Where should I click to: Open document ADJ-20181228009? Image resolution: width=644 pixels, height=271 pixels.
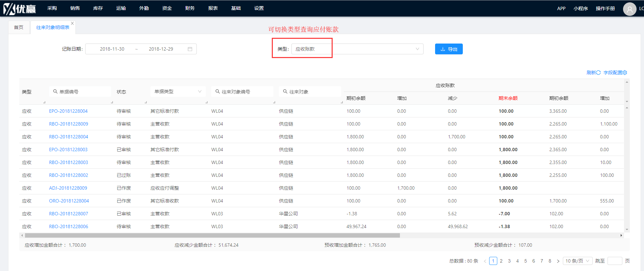point(68,188)
